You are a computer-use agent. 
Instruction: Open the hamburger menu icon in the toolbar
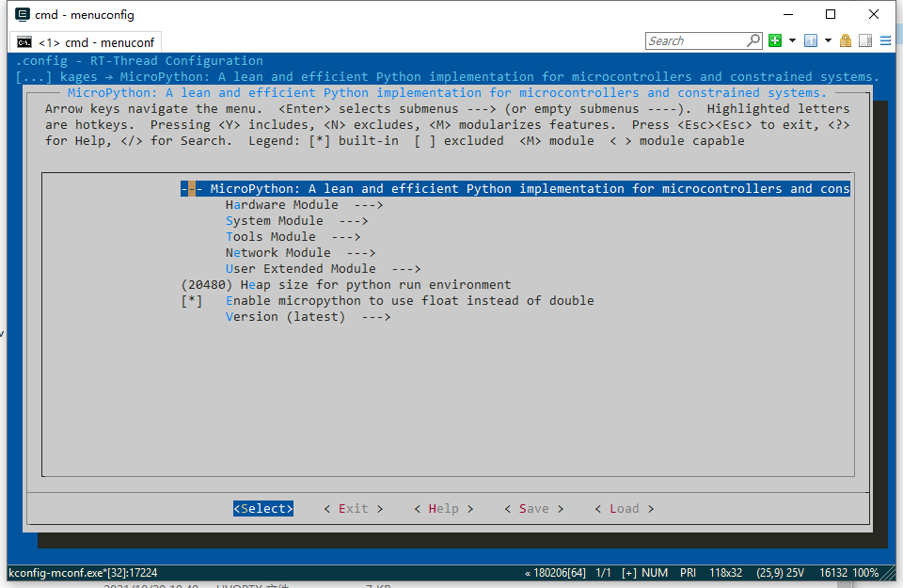click(x=886, y=40)
